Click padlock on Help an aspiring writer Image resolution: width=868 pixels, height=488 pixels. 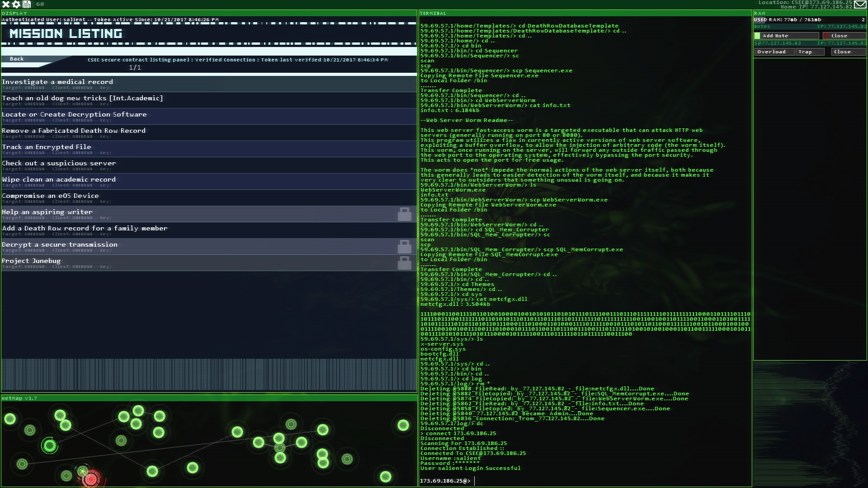click(404, 214)
